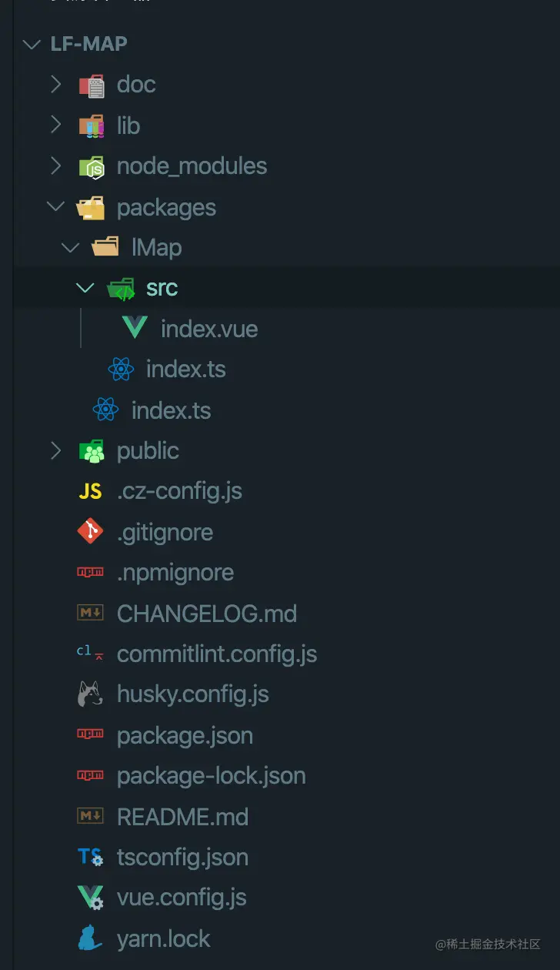
Task: Collapse the src folder chevron
Action: pos(85,287)
